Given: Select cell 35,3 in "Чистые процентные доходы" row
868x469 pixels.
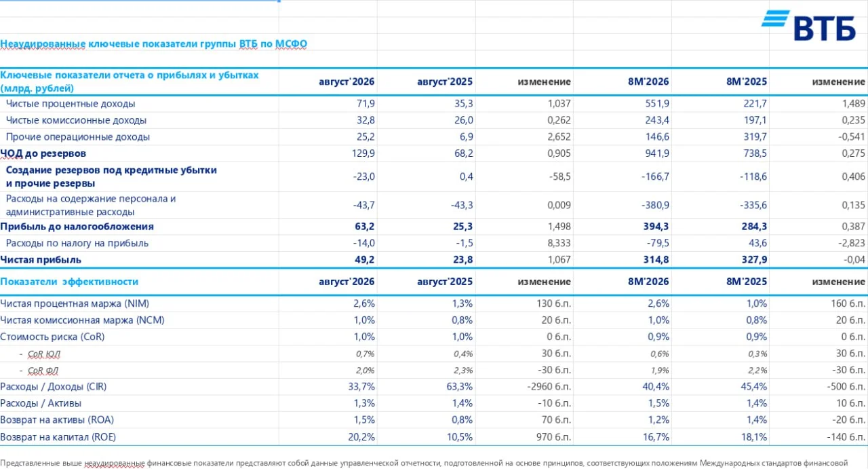Looking at the screenshot, I should click(x=462, y=104).
